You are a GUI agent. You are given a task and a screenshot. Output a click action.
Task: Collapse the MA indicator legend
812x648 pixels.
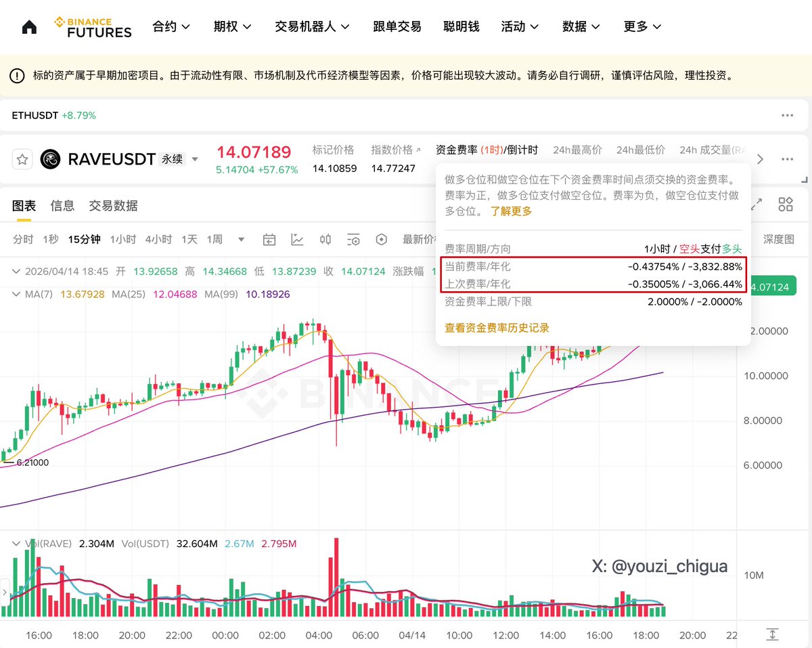(16, 295)
